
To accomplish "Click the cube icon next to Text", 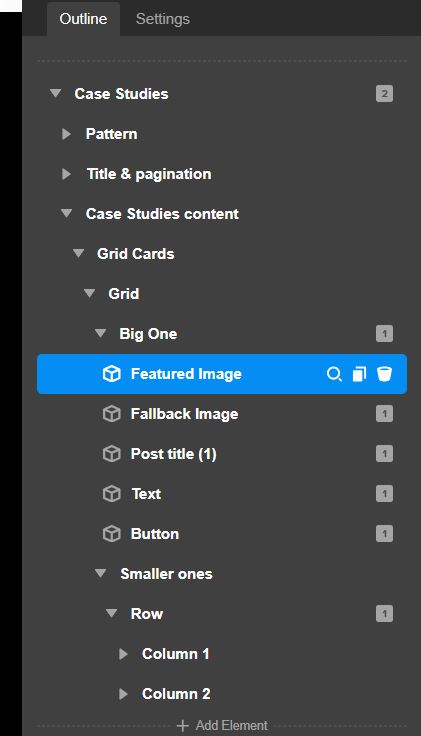I will click(112, 494).
